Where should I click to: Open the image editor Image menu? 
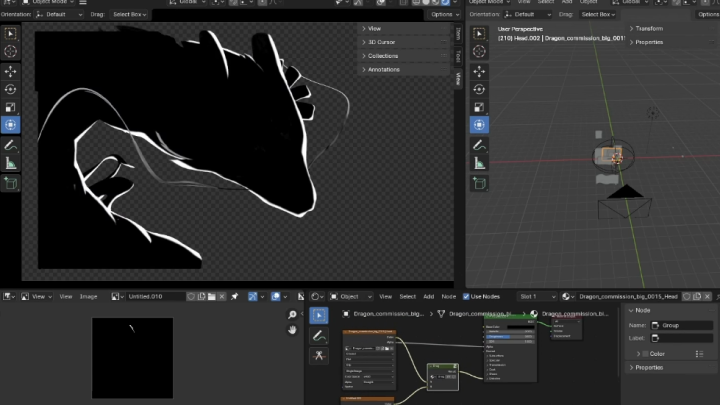click(x=88, y=297)
